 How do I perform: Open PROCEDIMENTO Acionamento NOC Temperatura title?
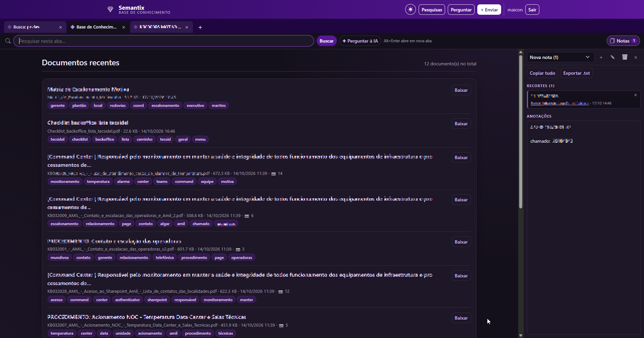pyautogui.click(x=147, y=317)
